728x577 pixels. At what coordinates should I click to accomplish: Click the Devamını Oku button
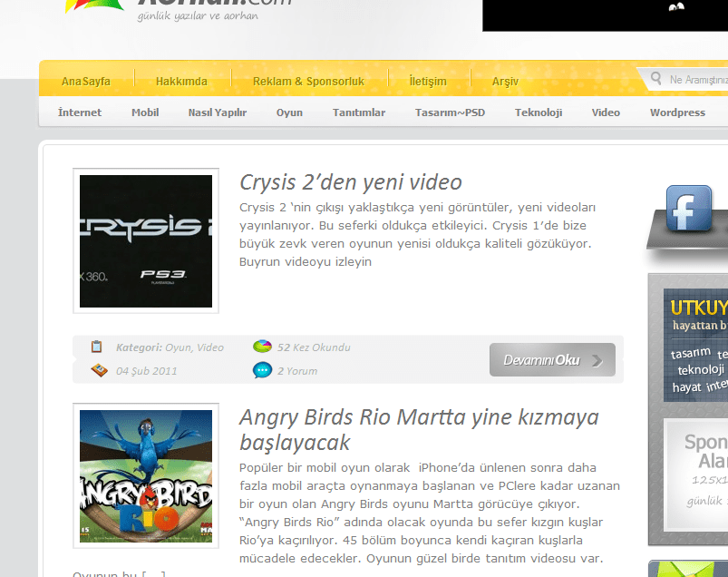click(552, 359)
